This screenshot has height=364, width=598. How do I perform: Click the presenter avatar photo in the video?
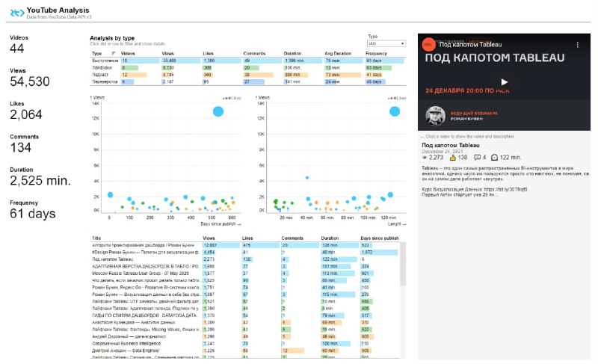pyautogui.click(x=435, y=116)
